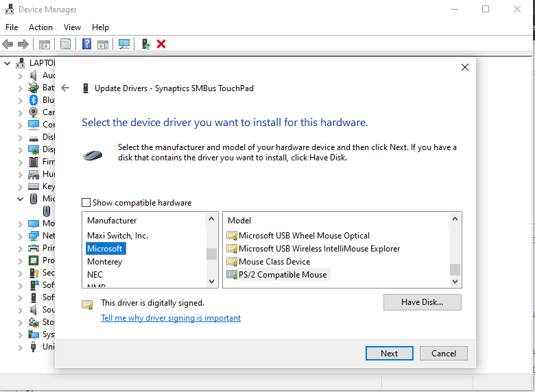Collapse the LAPTOP root tree node
The width and height of the screenshot is (535, 392).
pyautogui.click(x=7, y=63)
